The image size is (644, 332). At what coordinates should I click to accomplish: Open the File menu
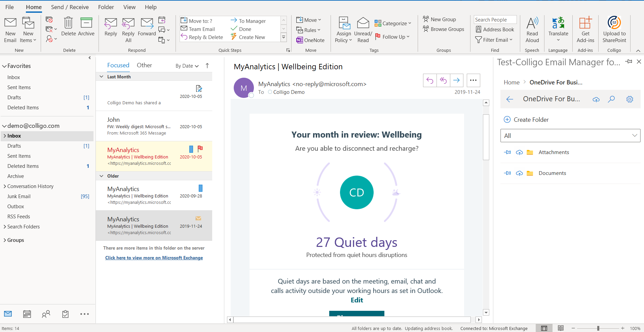[9, 7]
